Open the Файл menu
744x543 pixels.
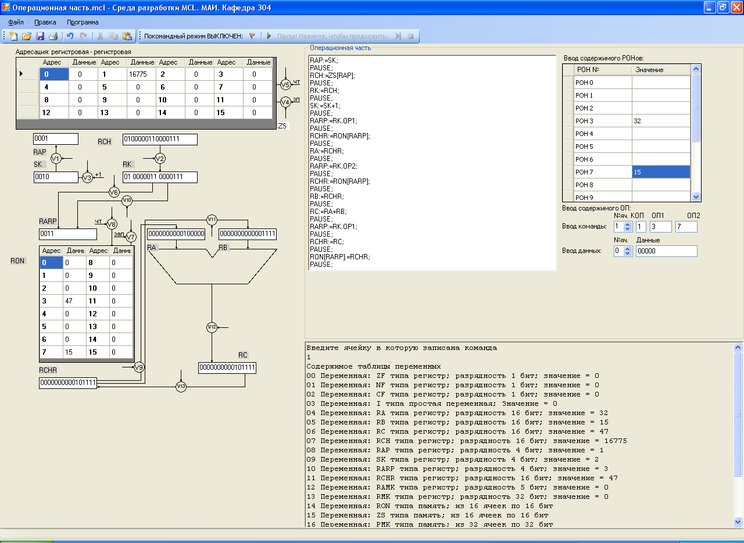pos(16,21)
